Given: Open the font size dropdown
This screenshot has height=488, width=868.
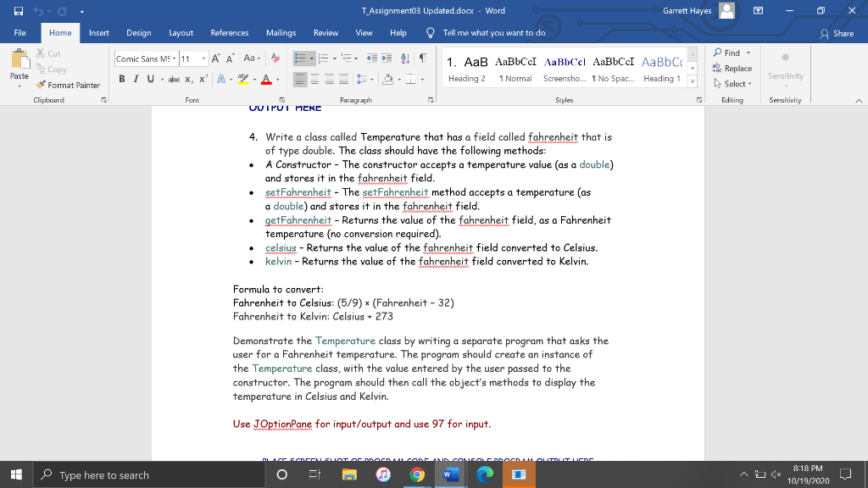Looking at the screenshot, I should click(x=203, y=58).
